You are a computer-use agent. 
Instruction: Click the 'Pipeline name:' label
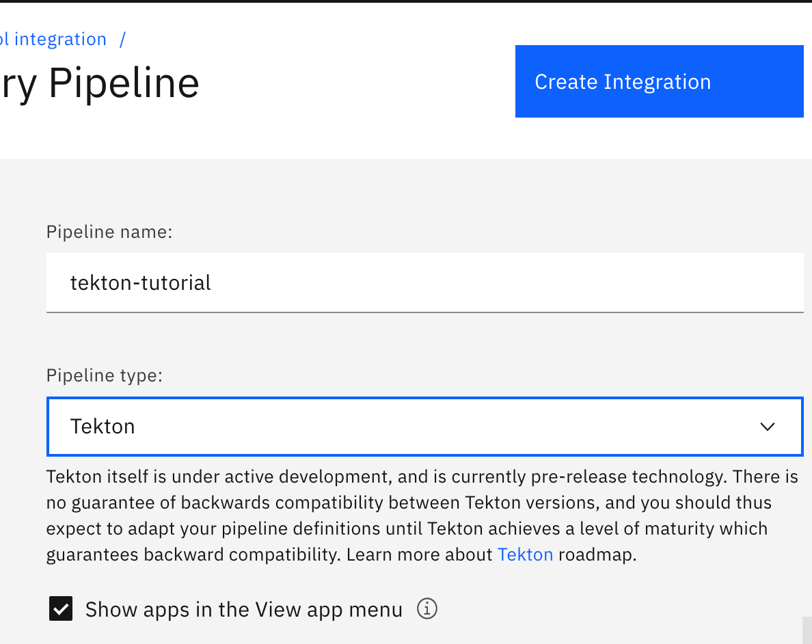(109, 232)
